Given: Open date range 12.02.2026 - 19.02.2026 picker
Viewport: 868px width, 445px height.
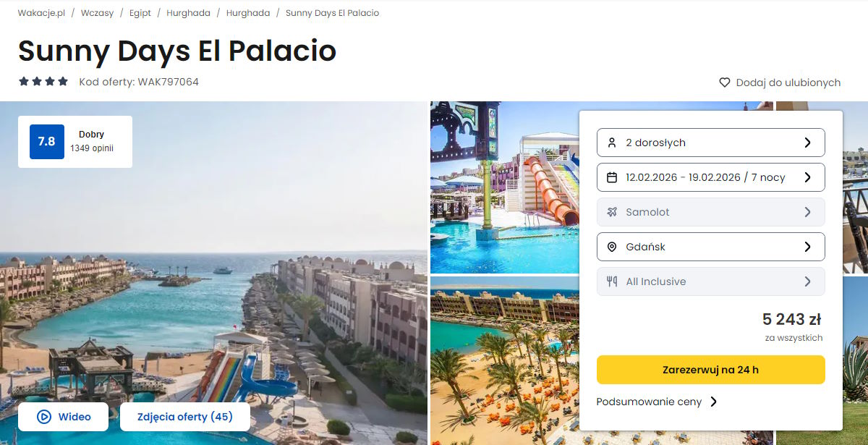Looking at the screenshot, I should coord(710,177).
